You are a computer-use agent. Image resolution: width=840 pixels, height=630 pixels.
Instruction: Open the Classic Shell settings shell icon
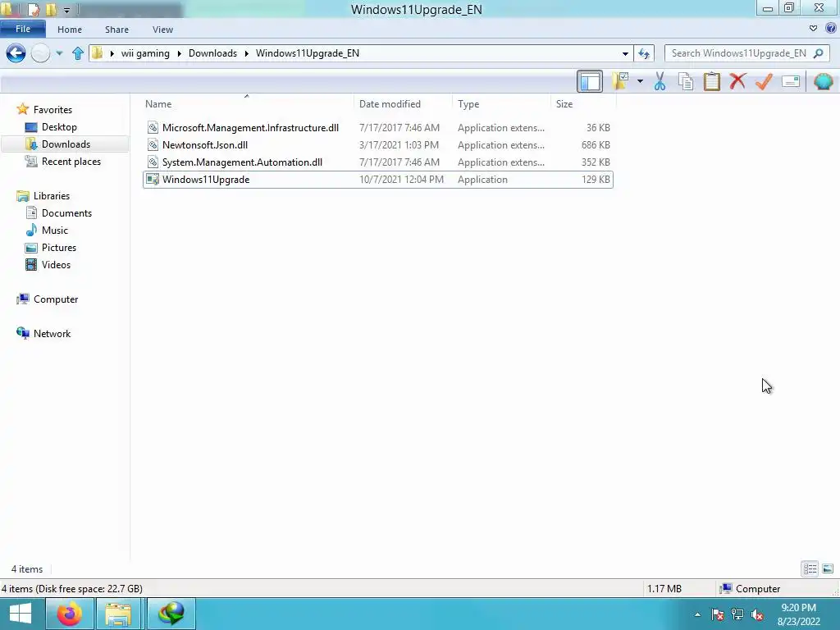point(824,81)
